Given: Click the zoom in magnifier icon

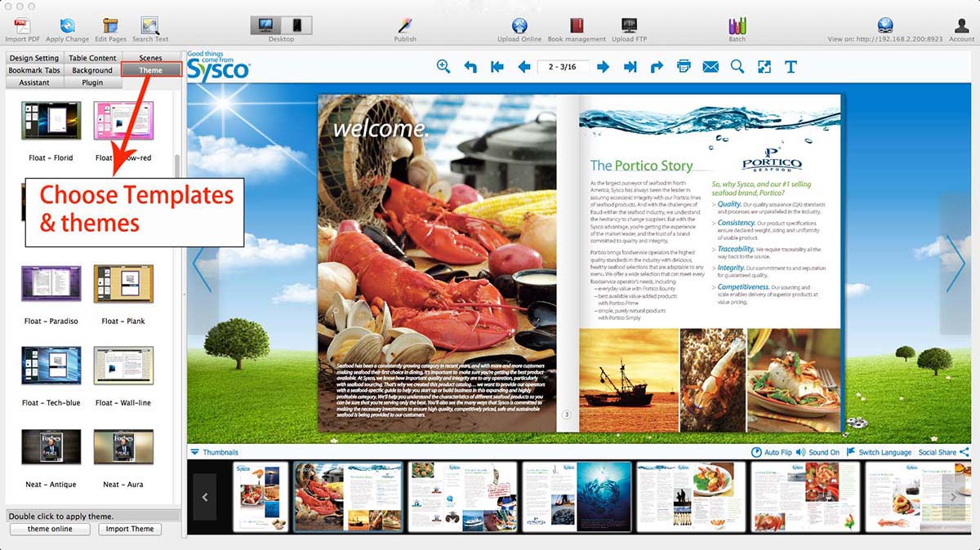Looking at the screenshot, I should pyautogui.click(x=443, y=67).
